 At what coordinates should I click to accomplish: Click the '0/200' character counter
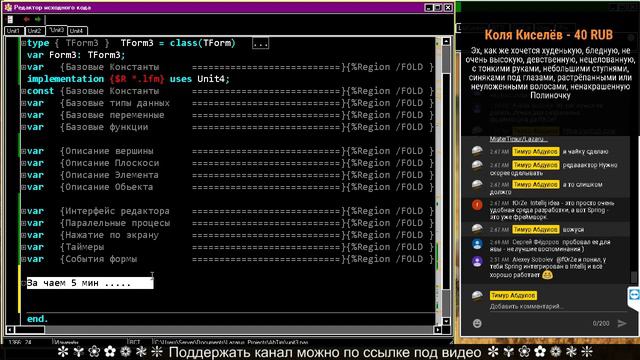601,323
